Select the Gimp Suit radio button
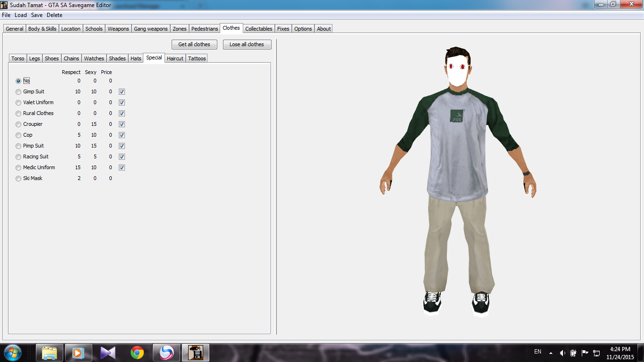The image size is (644, 362). click(x=18, y=92)
